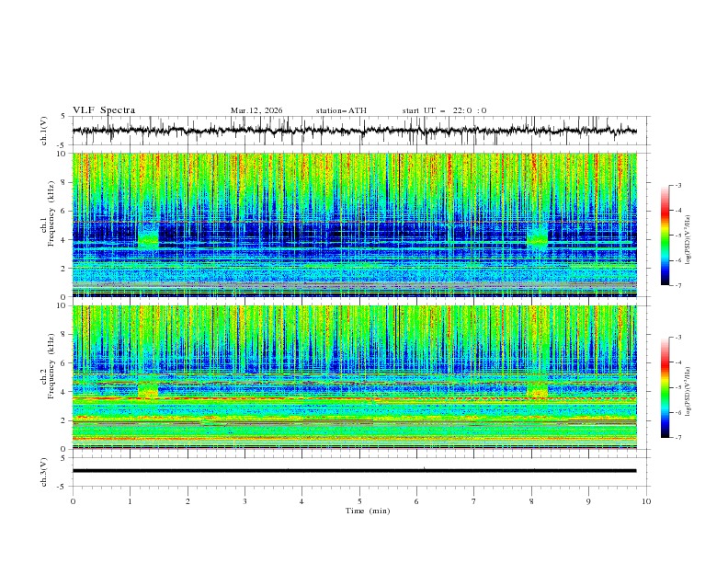Click the 'ch.3(V)' waveform axis label
Image resolution: width=728 pixels, height=563 pixels.
(x=44, y=472)
